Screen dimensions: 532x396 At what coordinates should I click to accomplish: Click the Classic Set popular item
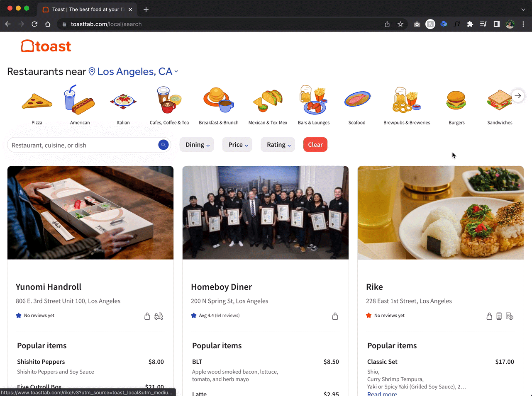tap(382, 362)
